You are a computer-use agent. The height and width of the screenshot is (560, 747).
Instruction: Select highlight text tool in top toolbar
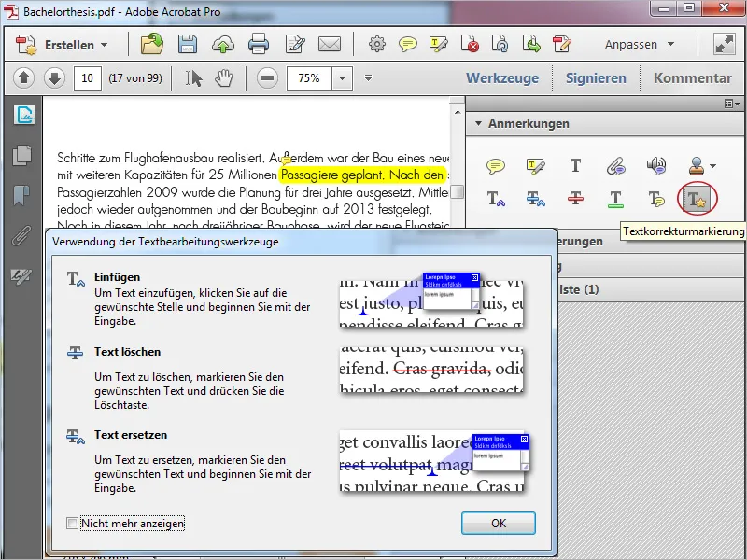pos(438,44)
